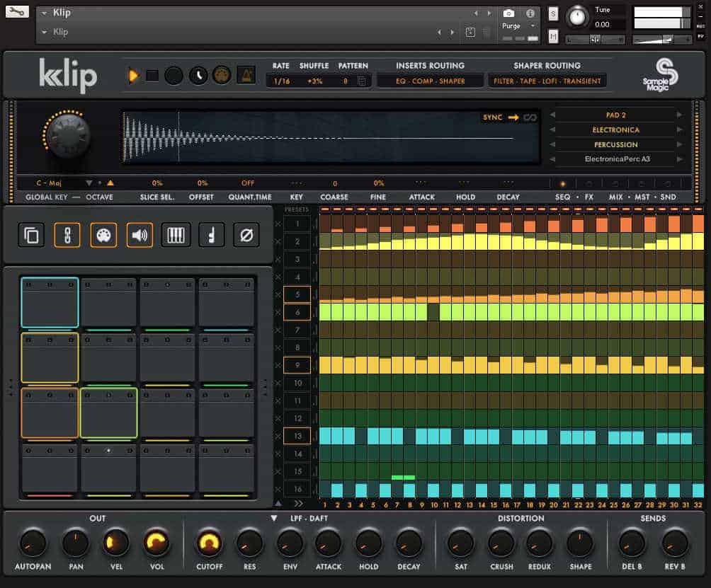Toggle the S solo button
711x588 pixels.
pos(553,14)
